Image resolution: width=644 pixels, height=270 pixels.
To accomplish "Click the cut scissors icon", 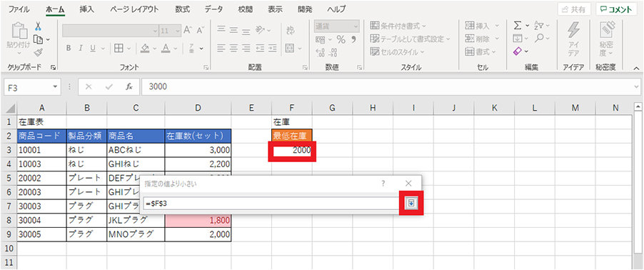I will pyautogui.click(x=38, y=26).
